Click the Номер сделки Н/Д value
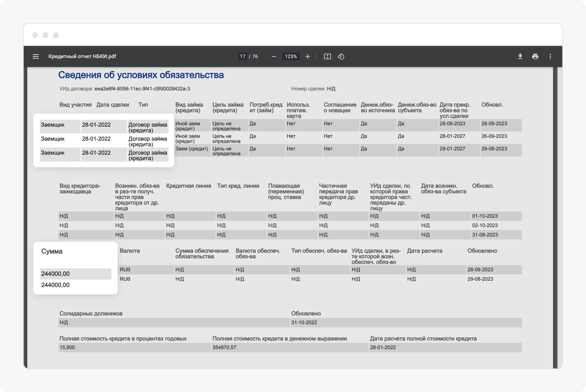Screen dimensions: 586x392 tap(331, 89)
